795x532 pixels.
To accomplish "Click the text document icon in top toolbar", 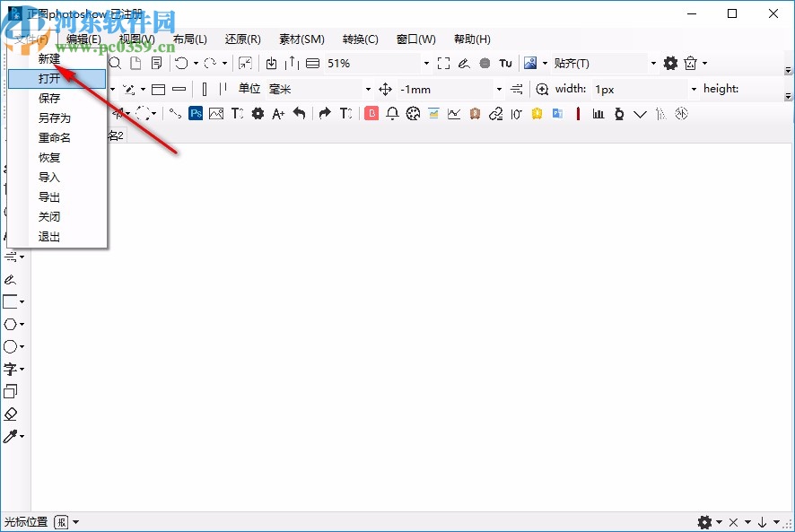I will click(157, 64).
